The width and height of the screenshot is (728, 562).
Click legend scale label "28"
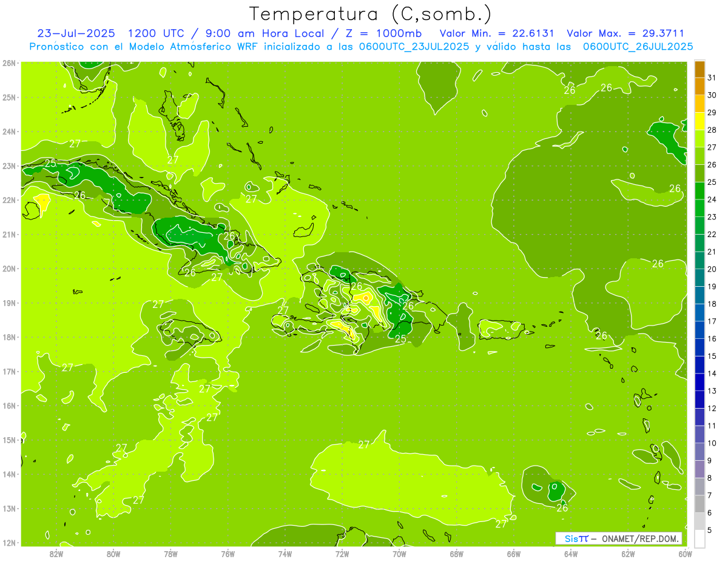click(712, 130)
